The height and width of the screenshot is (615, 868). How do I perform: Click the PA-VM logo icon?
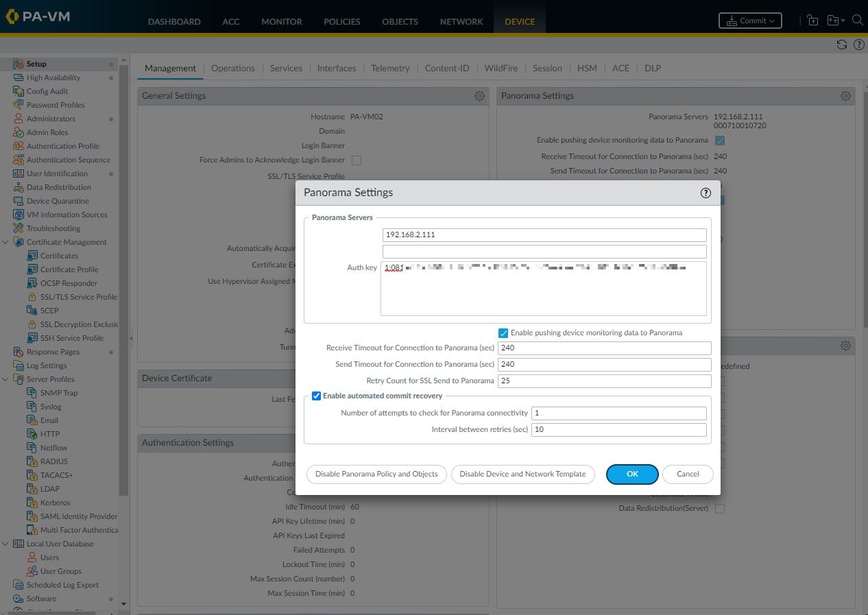12,16
